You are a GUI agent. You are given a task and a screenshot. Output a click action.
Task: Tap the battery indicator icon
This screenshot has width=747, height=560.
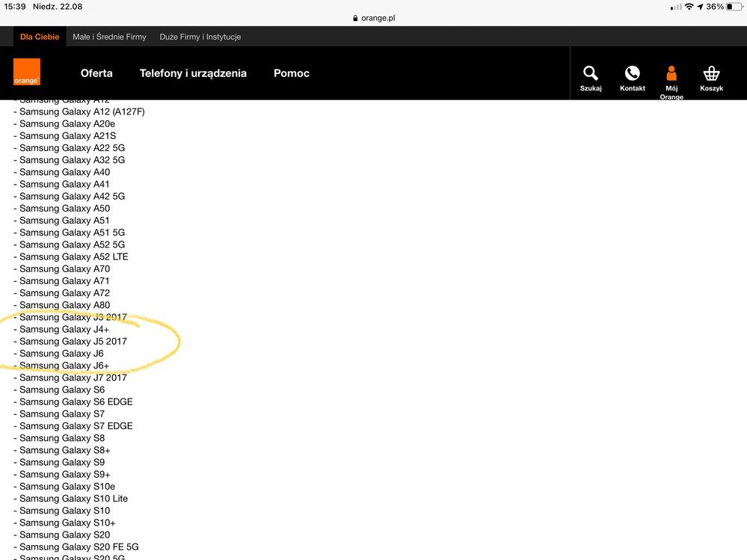tap(734, 7)
